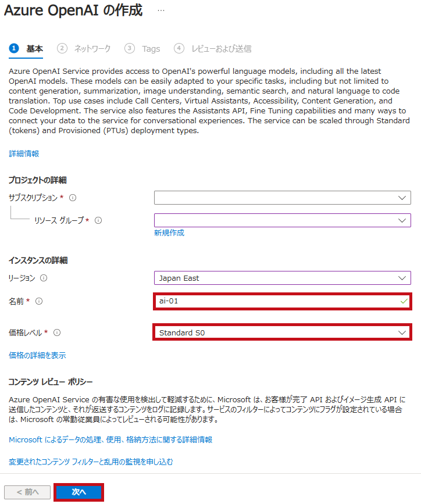Click the info icon next to 価格レベル

[57, 333]
